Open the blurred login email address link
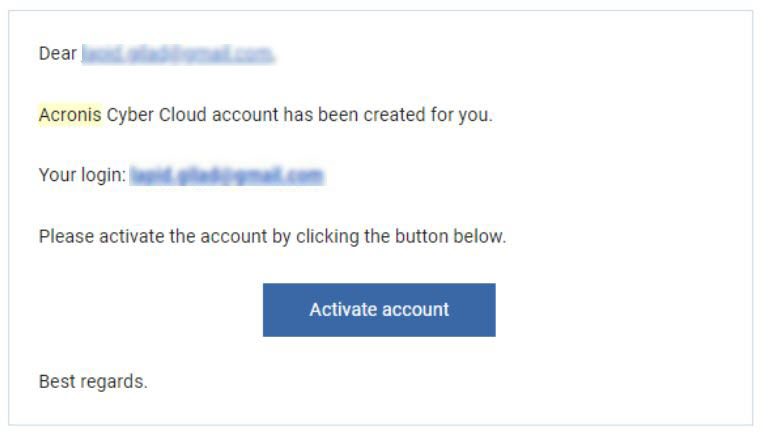The image size is (761, 437). pyautogui.click(x=227, y=175)
